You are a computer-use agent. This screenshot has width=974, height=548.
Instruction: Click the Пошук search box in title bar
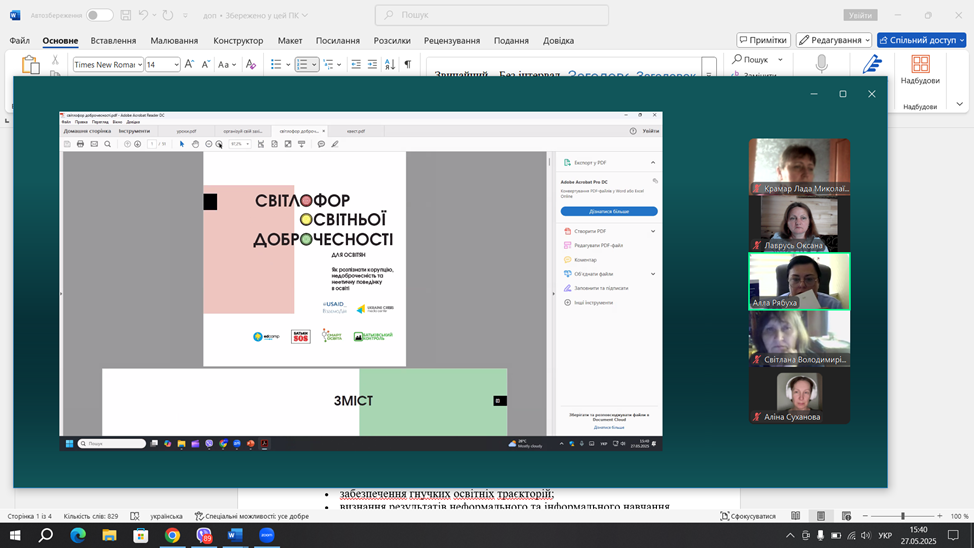pyautogui.click(x=491, y=15)
